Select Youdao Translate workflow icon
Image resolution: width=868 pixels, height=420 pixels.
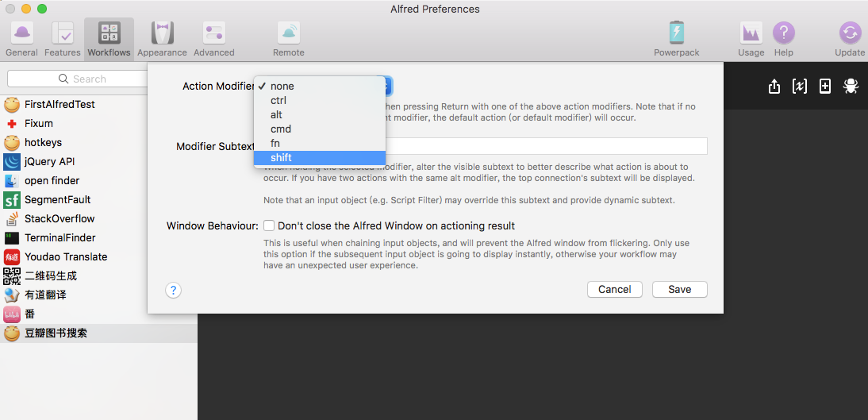coord(12,256)
